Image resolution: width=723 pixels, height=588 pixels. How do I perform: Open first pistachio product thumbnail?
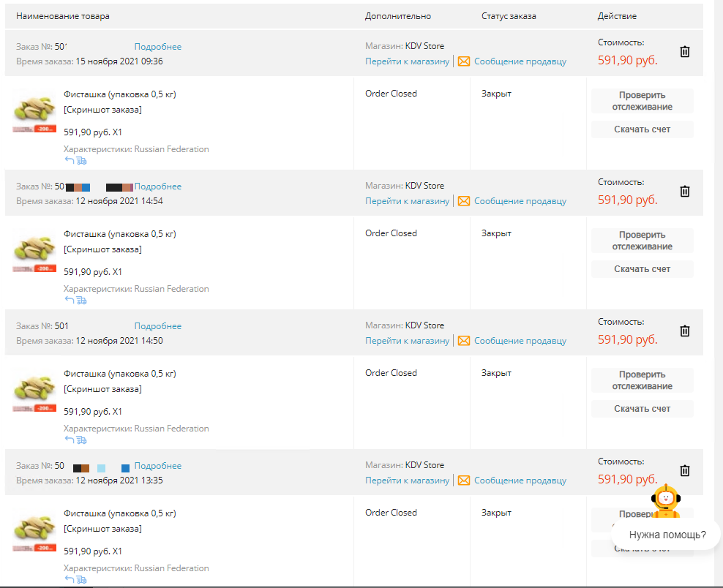pyautogui.click(x=34, y=112)
